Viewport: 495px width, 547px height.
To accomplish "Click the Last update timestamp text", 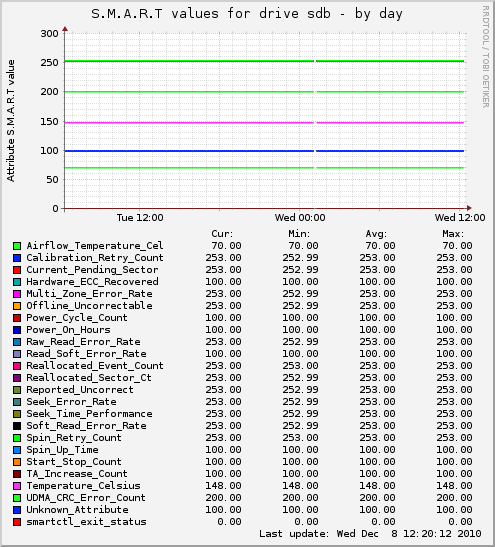I will 370,534.
